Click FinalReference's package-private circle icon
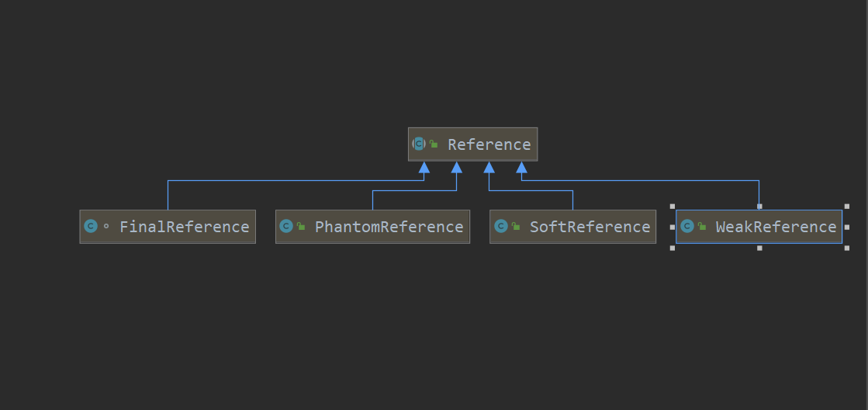The width and height of the screenshot is (868, 410). click(x=106, y=227)
